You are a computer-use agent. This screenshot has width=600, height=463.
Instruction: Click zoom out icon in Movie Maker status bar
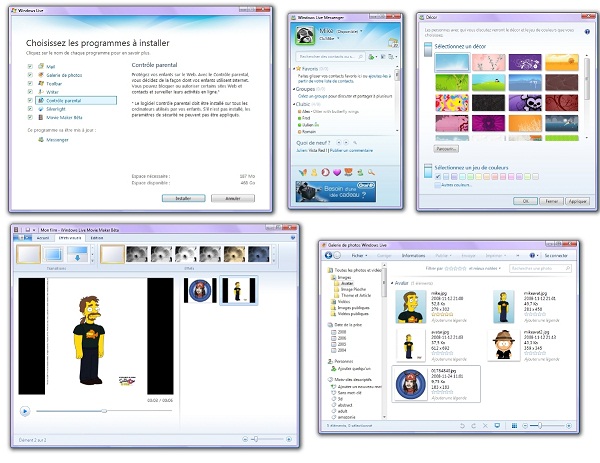point(245,439)
